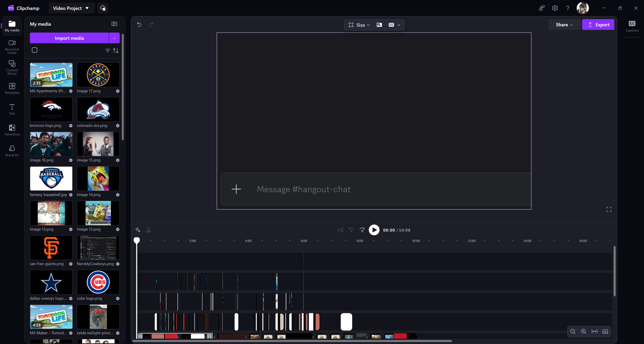This screenshot has height=344, width=644.
Task: Rewind five seconds
Action: click(x=351, y=230)
